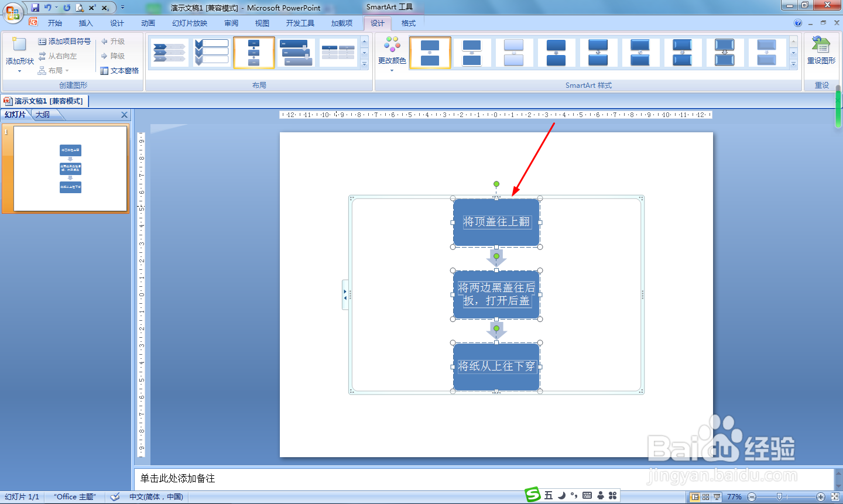Apply the fourth SmartArt style thumbnail
The width and height of the screenshot is (843, 504).
pos(556,53)
